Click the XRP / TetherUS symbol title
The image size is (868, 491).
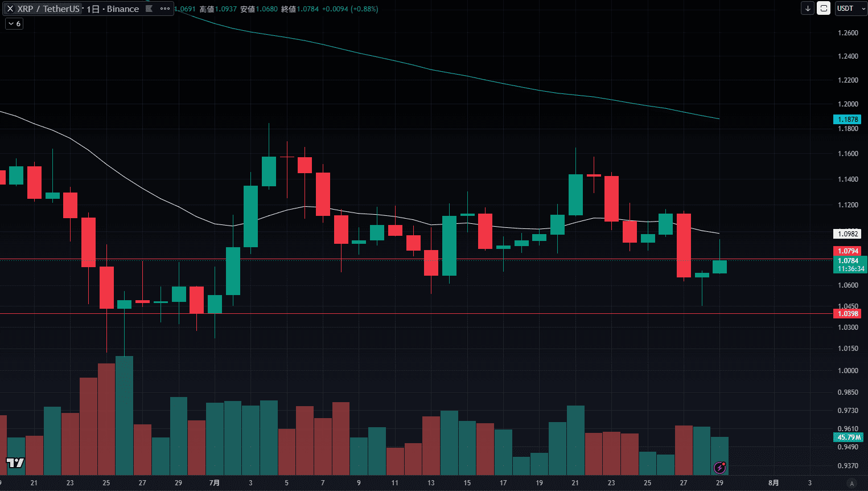click(48, 9)
